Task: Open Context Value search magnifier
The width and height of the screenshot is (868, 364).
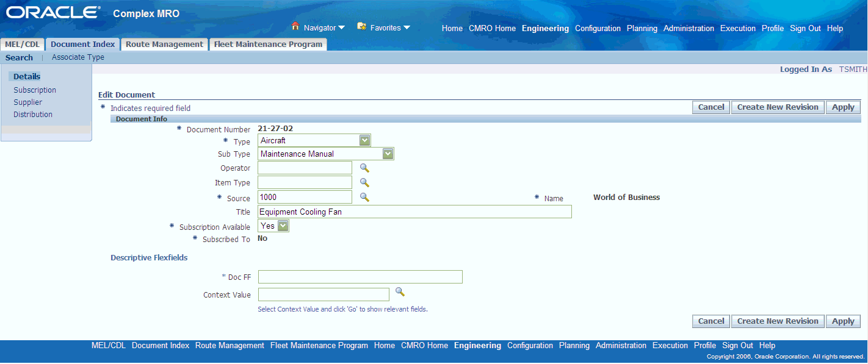Action: coord(400,292)
